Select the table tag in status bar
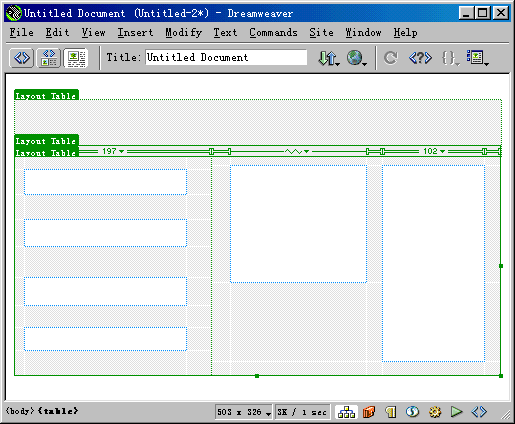 coord(58,411)
